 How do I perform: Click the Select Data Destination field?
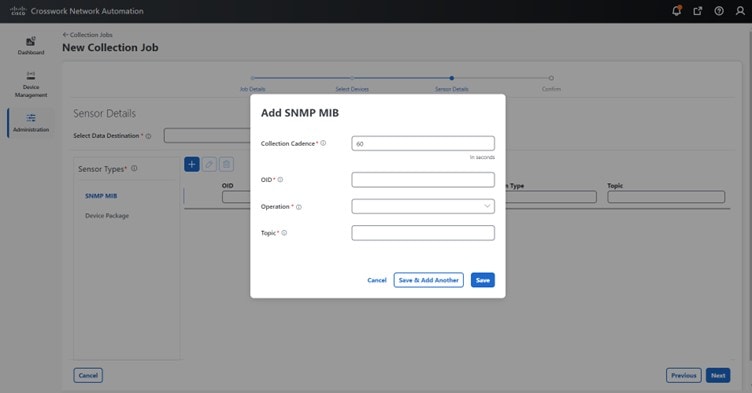(x=207, y=135)
